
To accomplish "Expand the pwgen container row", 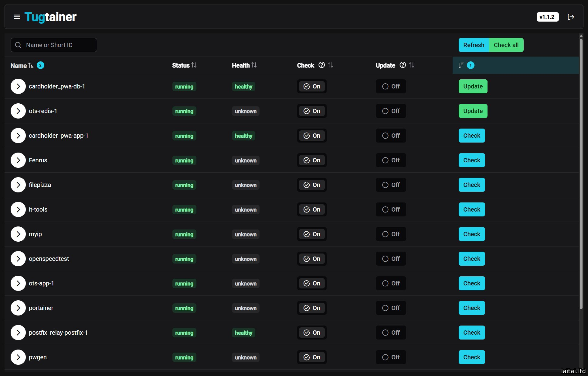I will click(18, 357).
